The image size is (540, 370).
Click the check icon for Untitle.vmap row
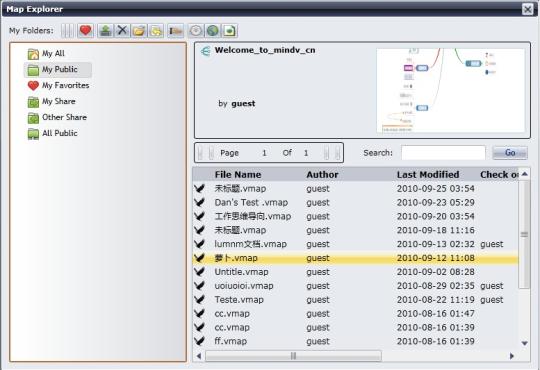point(199,271)
